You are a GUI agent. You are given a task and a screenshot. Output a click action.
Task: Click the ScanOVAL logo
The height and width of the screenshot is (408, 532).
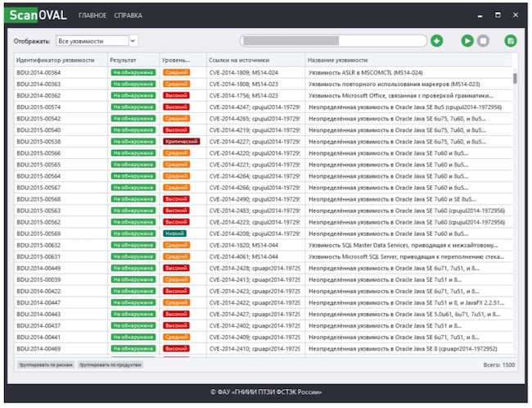[36, 15]
